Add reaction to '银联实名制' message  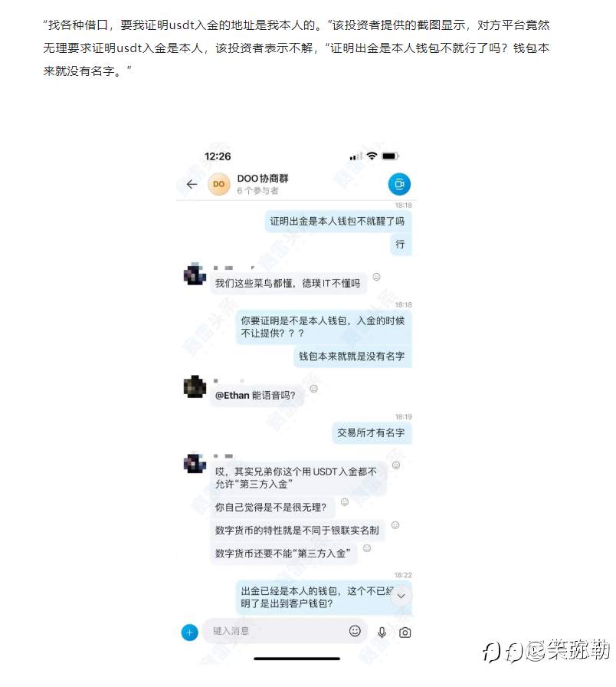pyautogui.click(x=395, y=525)
